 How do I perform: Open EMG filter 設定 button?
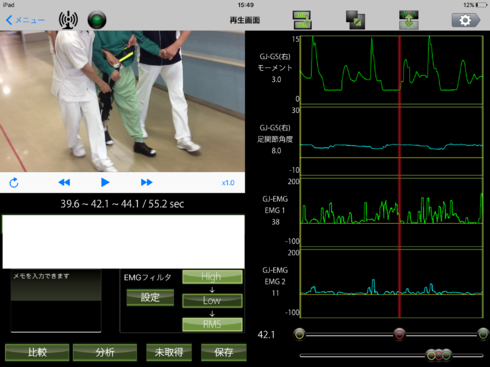coord(150,297)
